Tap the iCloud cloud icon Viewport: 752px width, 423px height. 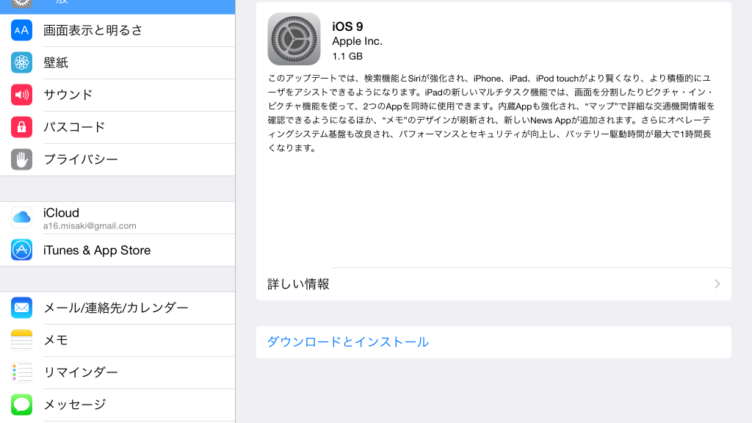point(22,218)
